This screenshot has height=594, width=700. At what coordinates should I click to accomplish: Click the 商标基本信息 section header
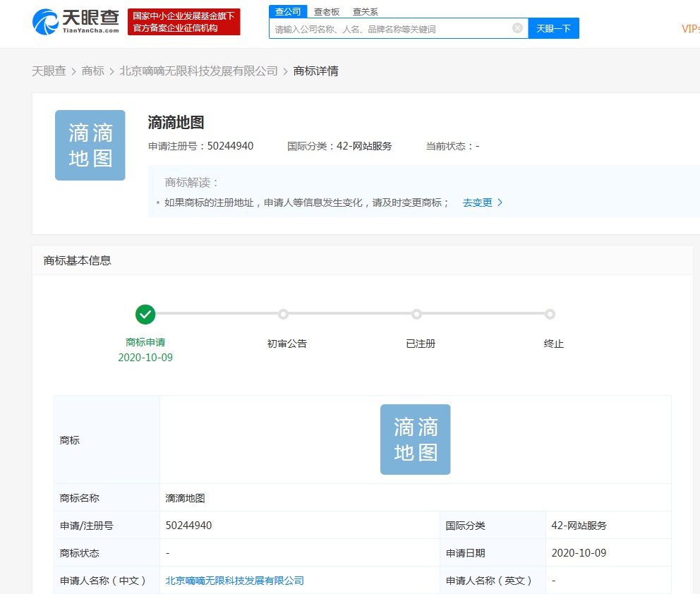point(77,260)
